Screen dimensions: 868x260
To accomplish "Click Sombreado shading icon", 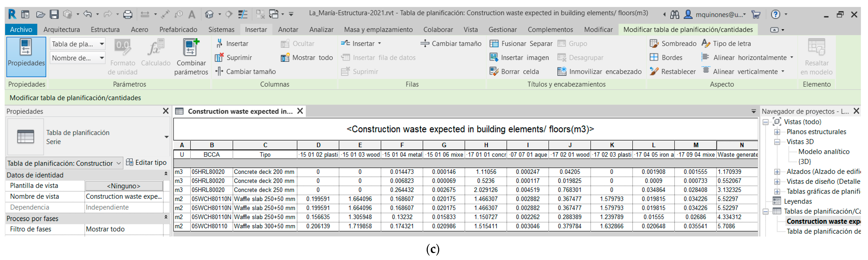I will coord(654,44).
